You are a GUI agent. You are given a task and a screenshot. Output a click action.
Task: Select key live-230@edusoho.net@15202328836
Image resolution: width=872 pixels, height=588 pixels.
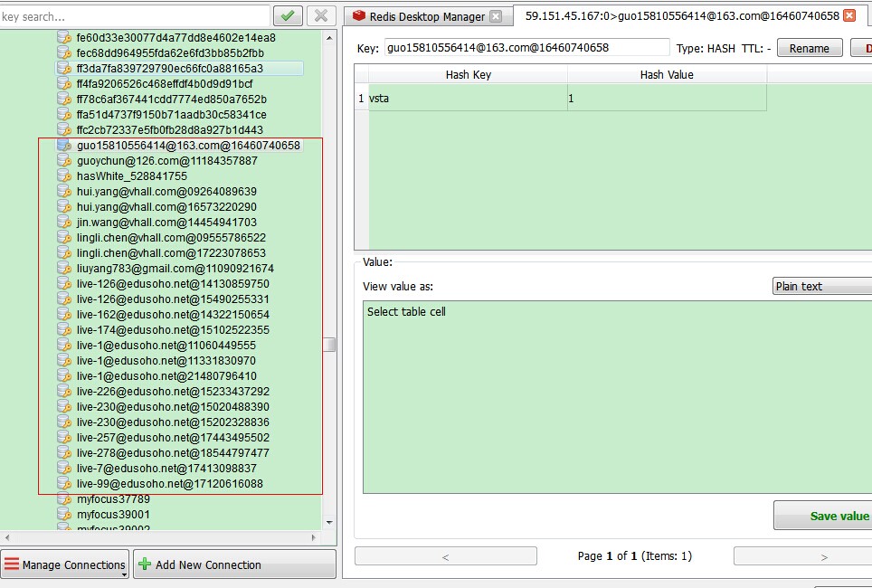(x=173, y=422)
